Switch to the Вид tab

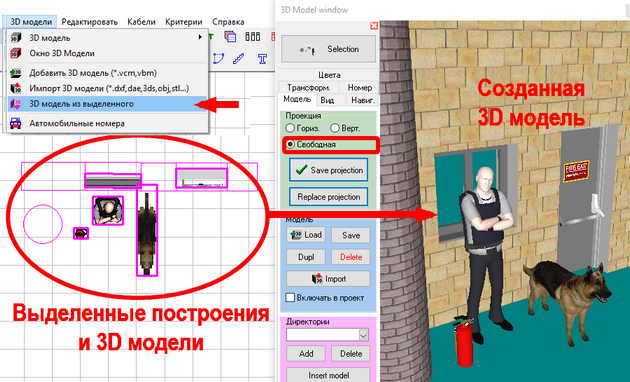coord(327,100)
